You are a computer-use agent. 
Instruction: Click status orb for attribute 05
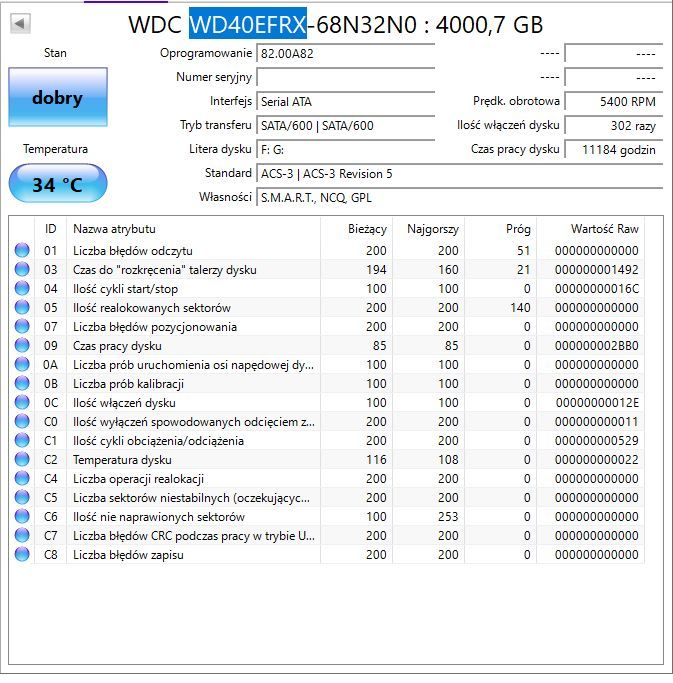coord(22,307)
